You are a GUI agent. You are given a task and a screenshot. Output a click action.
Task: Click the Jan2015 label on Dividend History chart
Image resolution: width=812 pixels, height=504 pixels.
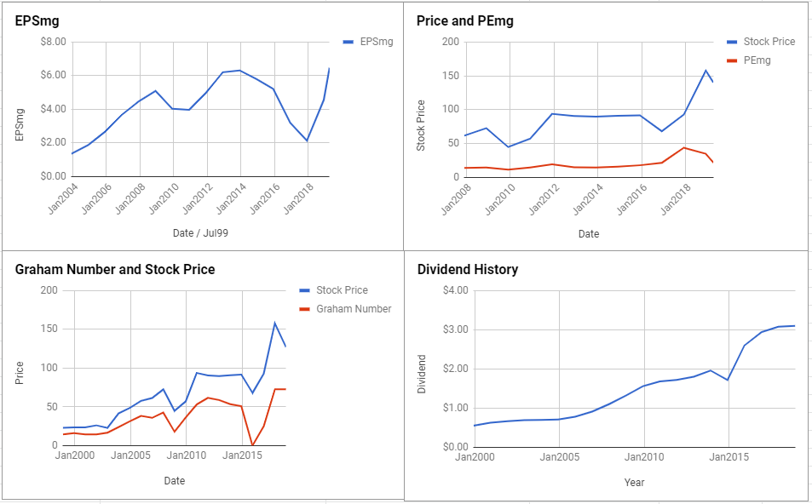coord(728,457)
